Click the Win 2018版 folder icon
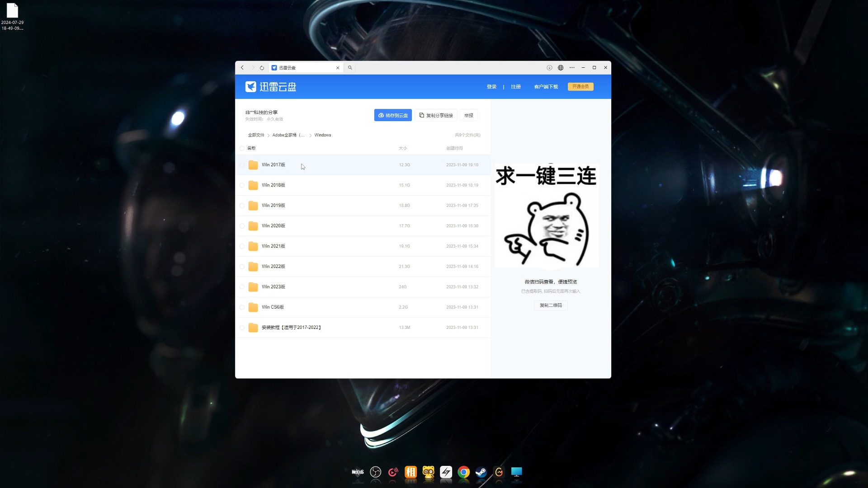Viewport: 868px width, 488px height. pyautogui.click(x=253, y=185)
